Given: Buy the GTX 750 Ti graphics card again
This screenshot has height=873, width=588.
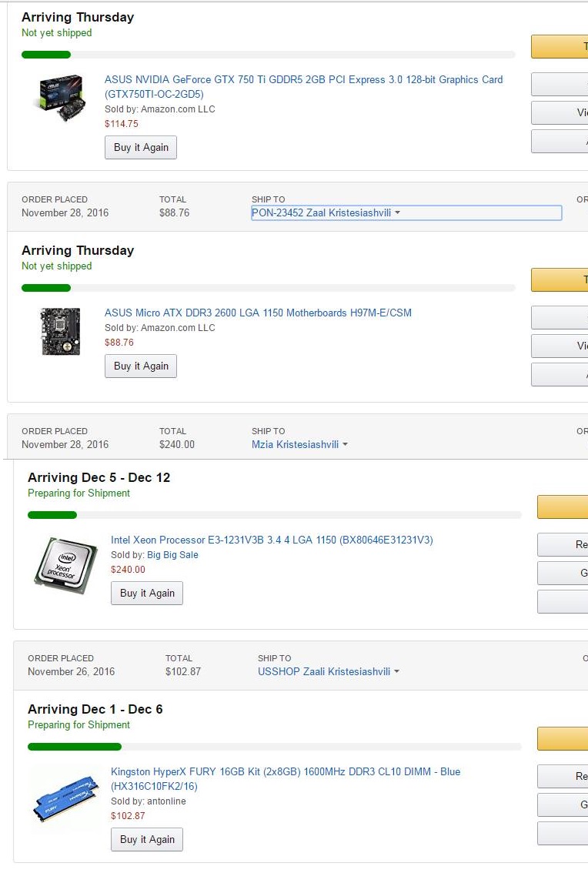Looking at the screenshot, I should (x=141, y=148).
